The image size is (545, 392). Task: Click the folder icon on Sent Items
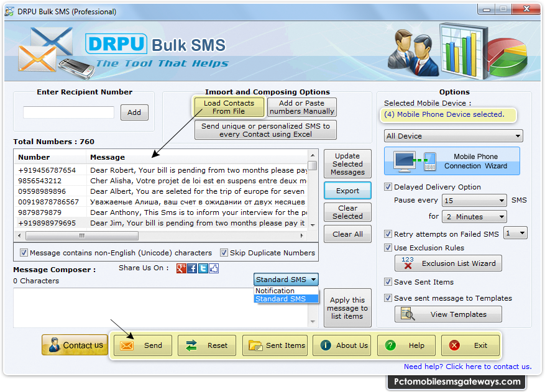click(x=255, y=345)
